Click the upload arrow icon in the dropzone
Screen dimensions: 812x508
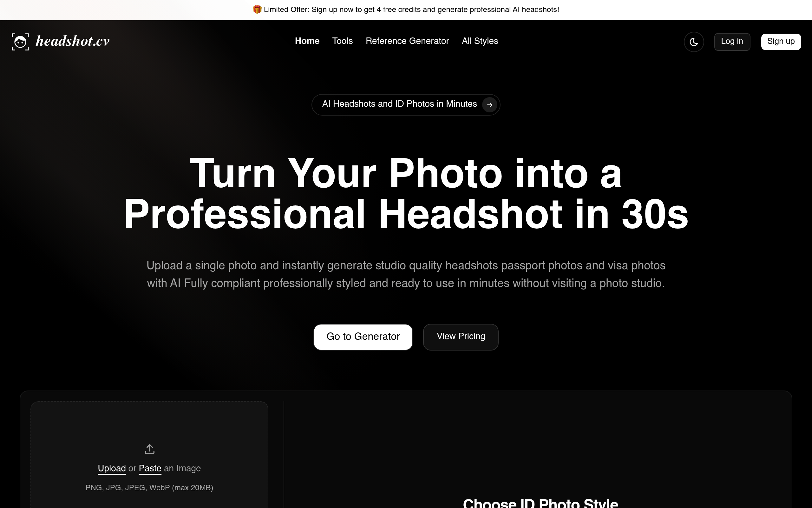click(x=150, y=449)
